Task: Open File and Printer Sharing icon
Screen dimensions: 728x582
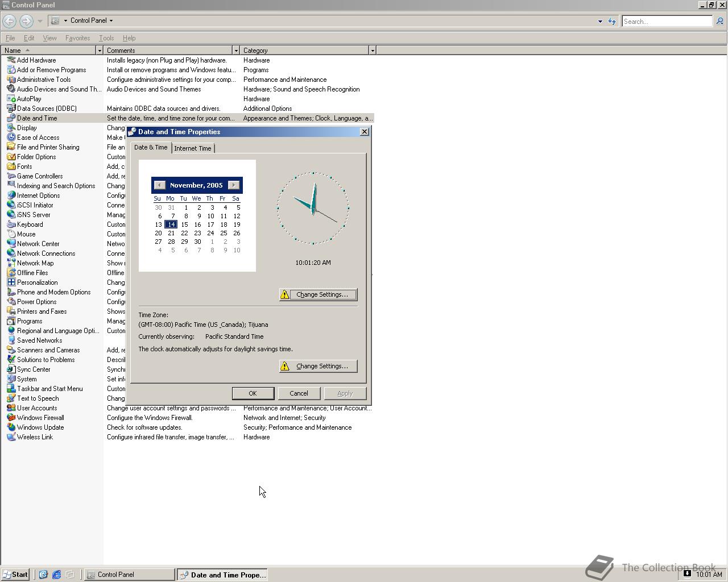Action: pos(11,147)
